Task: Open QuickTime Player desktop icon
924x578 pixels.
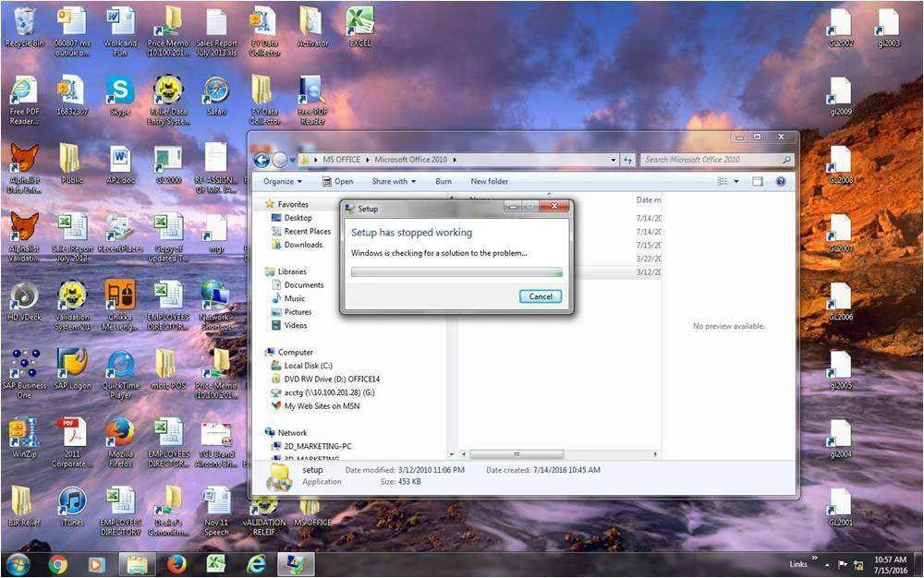Action: (120, 373)
